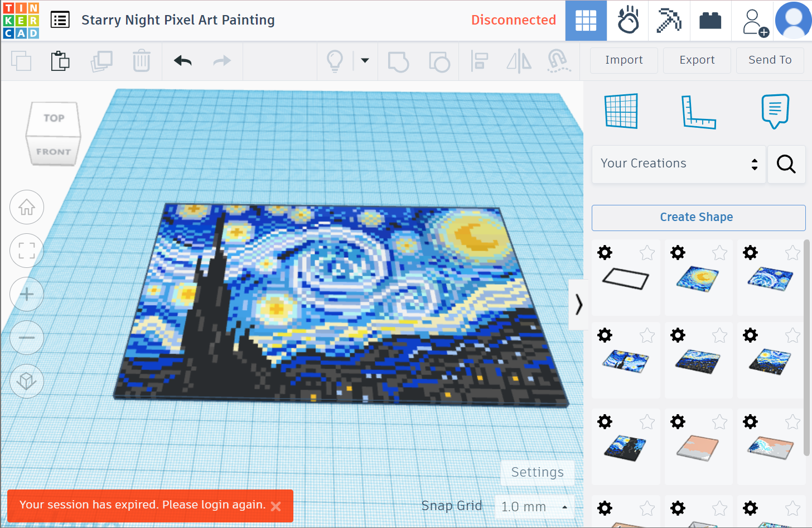Click the Zoom out minus button

27,338
